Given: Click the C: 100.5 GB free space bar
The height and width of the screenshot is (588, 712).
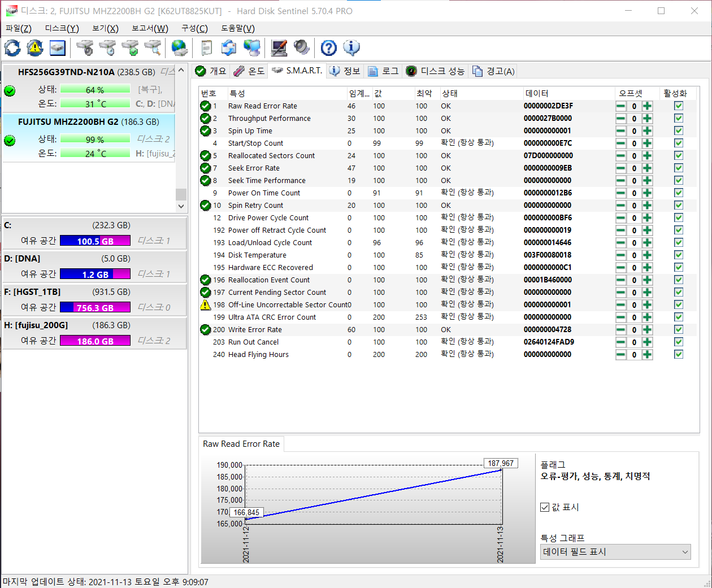Looking at the screenshot, I should click(95, 241).
